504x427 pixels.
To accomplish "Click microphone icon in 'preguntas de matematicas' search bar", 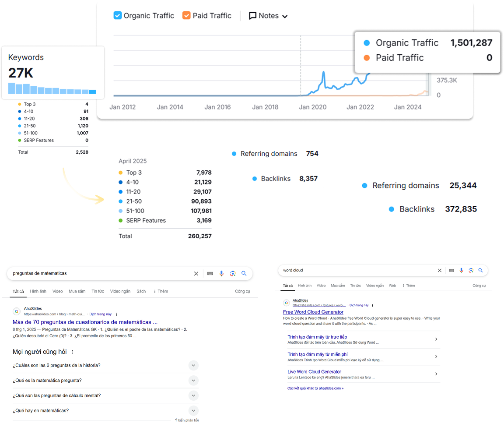I will tap(221, 274).
